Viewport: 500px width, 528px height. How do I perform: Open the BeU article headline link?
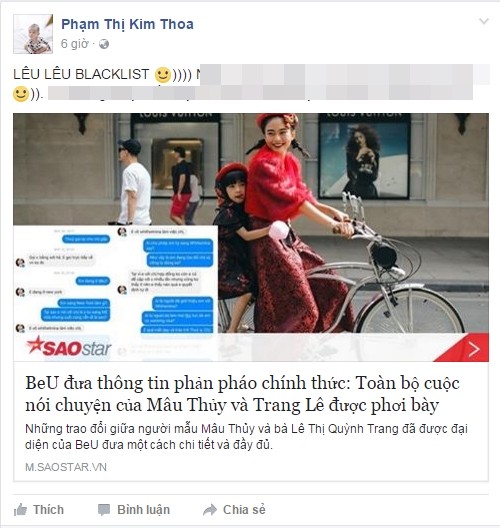tap(242, 394)
